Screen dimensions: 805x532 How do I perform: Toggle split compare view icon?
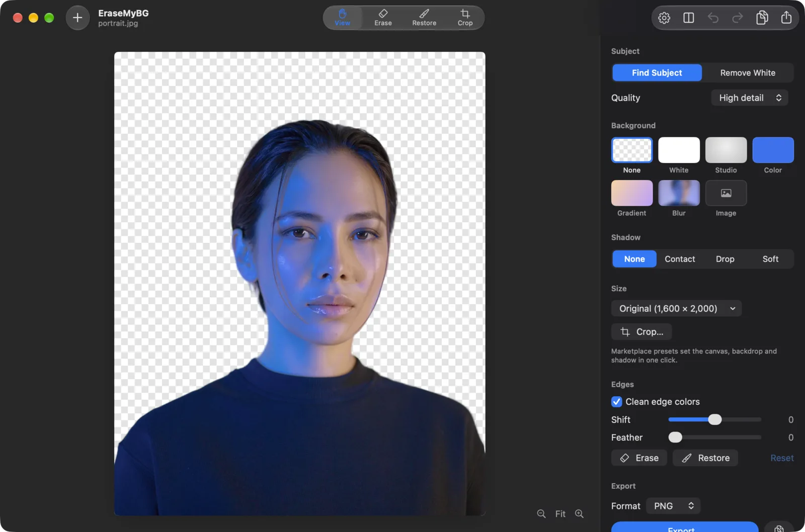[689, 18]
